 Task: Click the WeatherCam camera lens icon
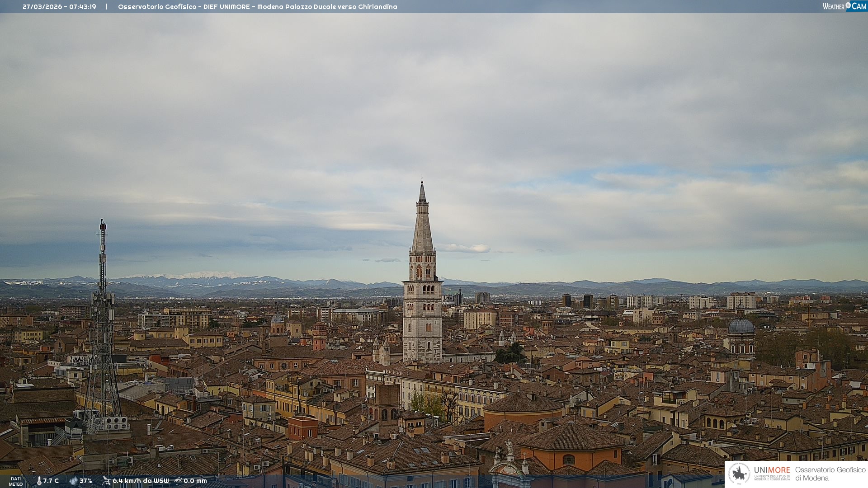(x=848, y=5)
